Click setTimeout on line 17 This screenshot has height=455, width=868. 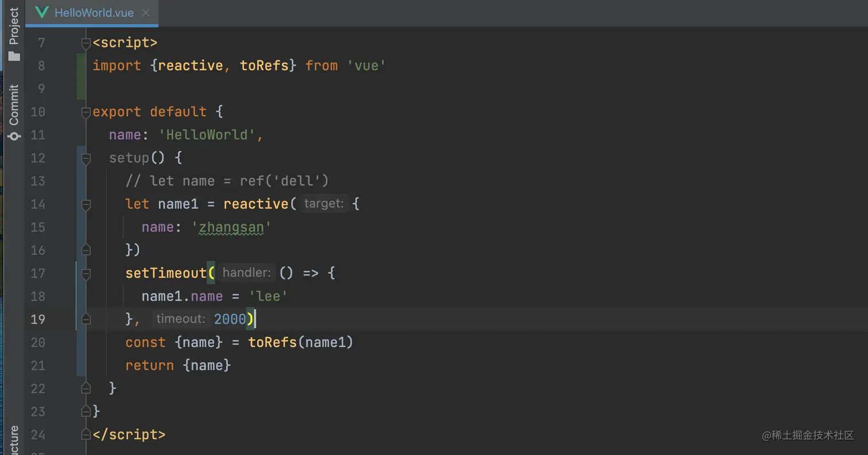click(166, 273)
